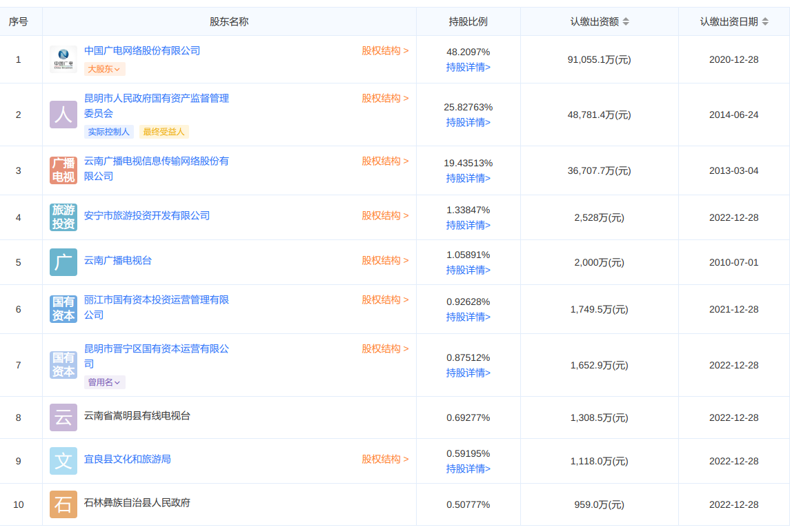The width and height of the screenshot is (790, 532).
Task: Click the 36,707.7万(元) amount cell
Action: pos(599,171)
